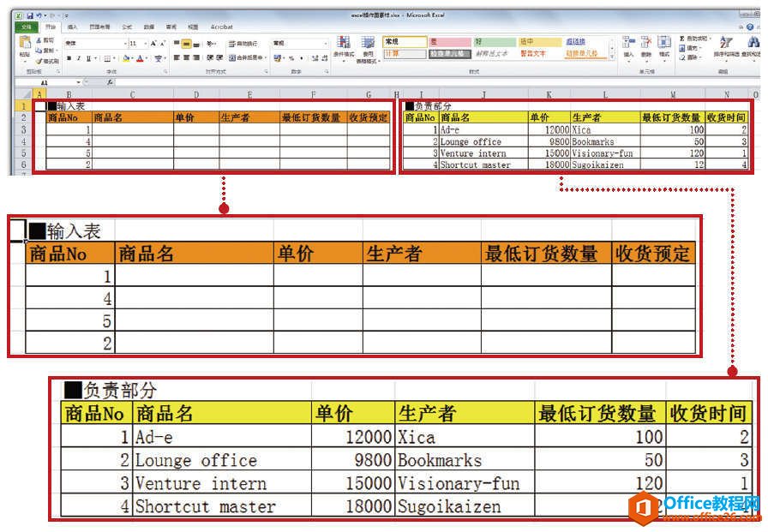Click the Comma Style icon
The height and width of the screenshot is (532, 768).
[301, 57]
